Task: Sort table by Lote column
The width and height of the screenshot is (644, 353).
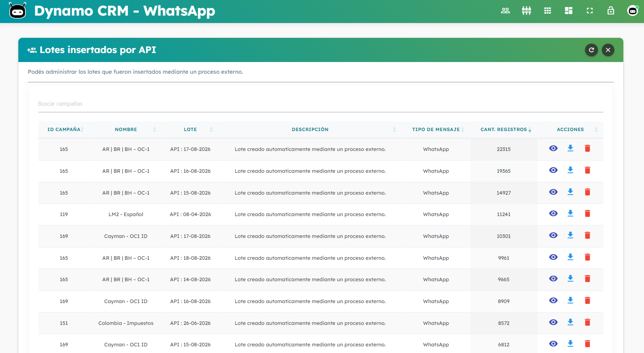Action: [x=190, y=129]
